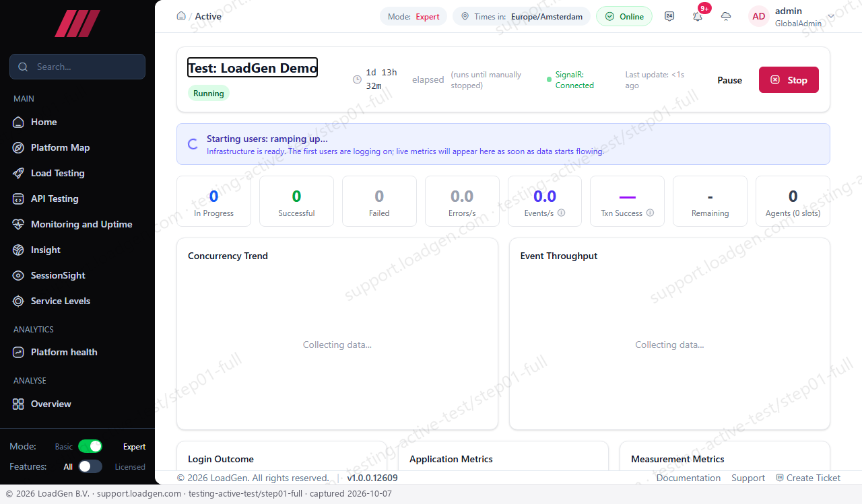
Task: Click the Create Ticket link
Action: tap(808, 478)
